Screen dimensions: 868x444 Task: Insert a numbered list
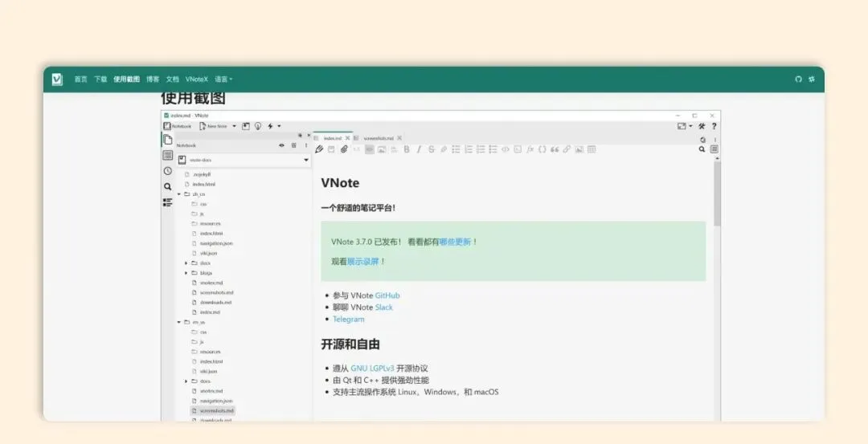coord(469,149)
